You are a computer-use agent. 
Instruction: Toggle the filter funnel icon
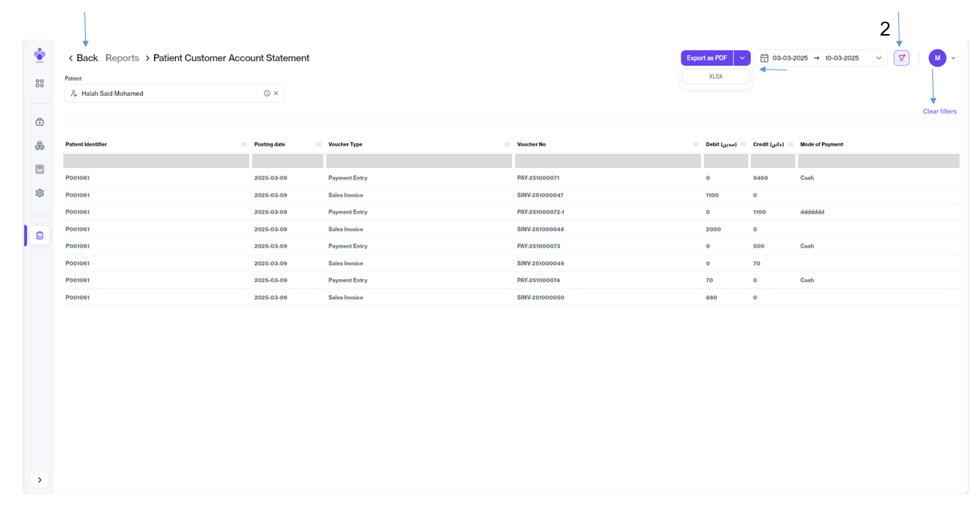pos(901,58)
